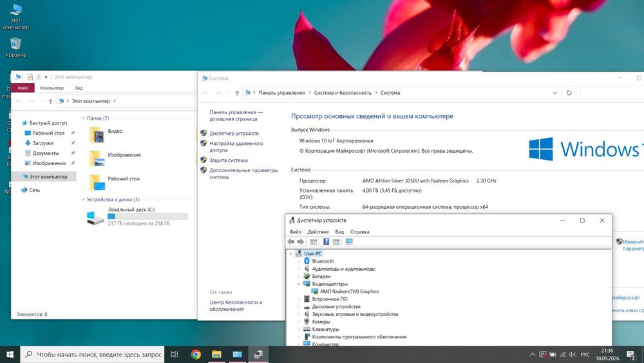
Task: Open the volume control in system tray
Action: pos(573,355)
